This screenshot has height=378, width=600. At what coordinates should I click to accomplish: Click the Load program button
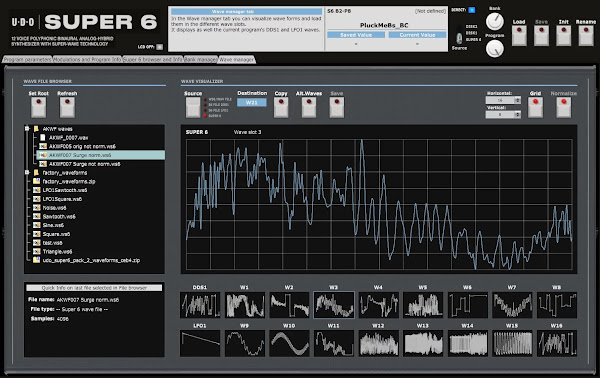coord(519,36)
